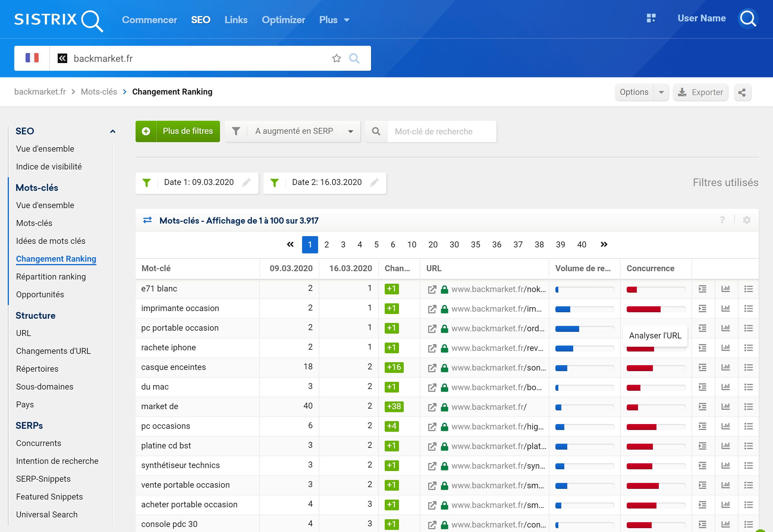
Task: Open external link icon for e71 blanc row
Action: pyautogui.click(x=432, y=289)
